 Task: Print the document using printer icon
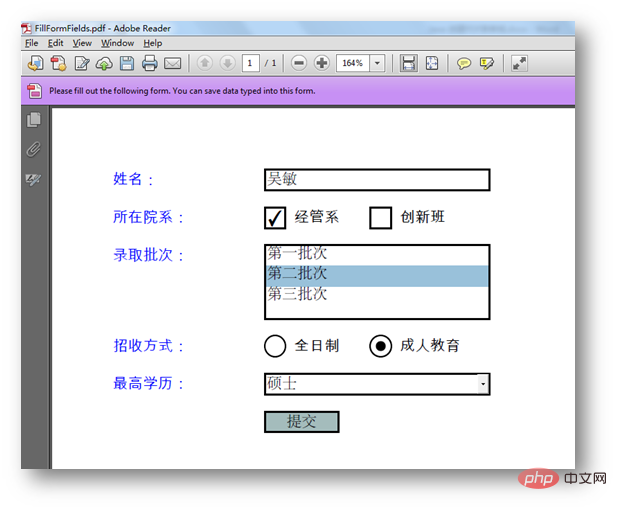[150, 63]
